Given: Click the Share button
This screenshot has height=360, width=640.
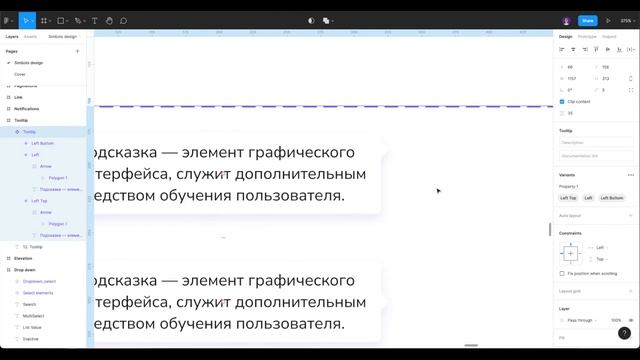Looking at the screenshot, I should (x=588, y=21).
